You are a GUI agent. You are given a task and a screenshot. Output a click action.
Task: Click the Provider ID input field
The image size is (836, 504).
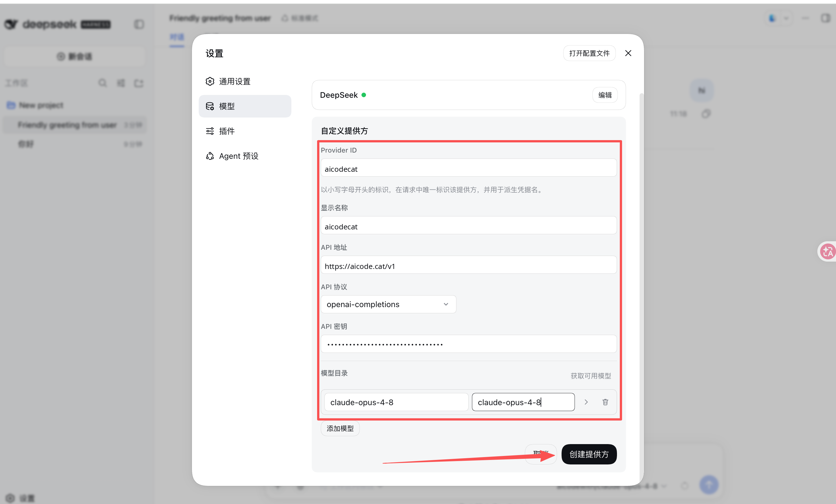point(469,168)
